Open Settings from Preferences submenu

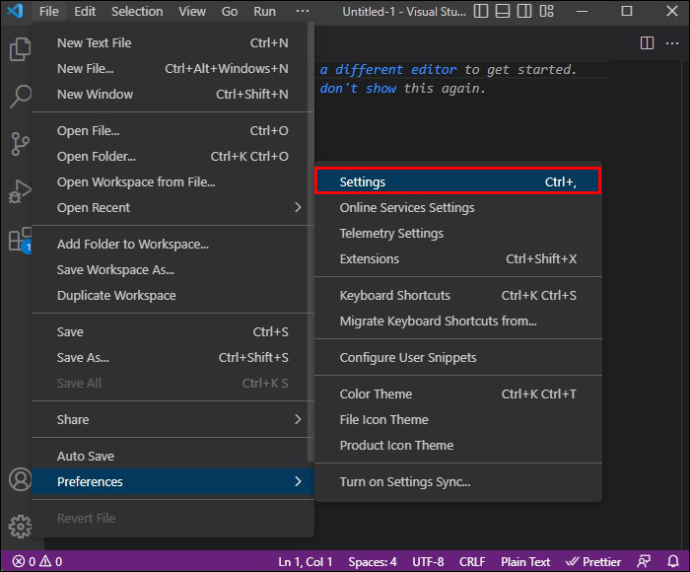click(458, 182)
